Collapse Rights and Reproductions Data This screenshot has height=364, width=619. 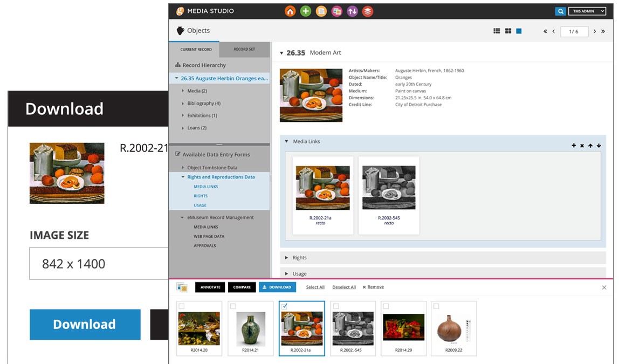(183, 177)
